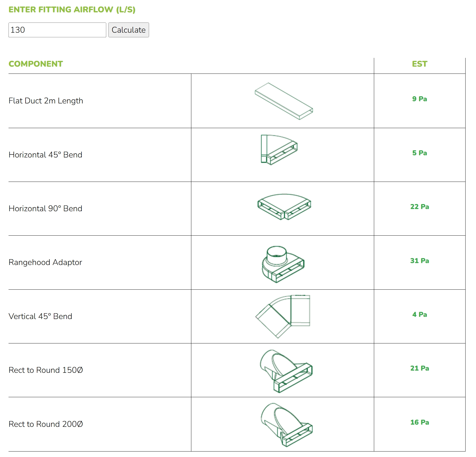Select the Vertical 45° Bend diagram

click(283, 316)
